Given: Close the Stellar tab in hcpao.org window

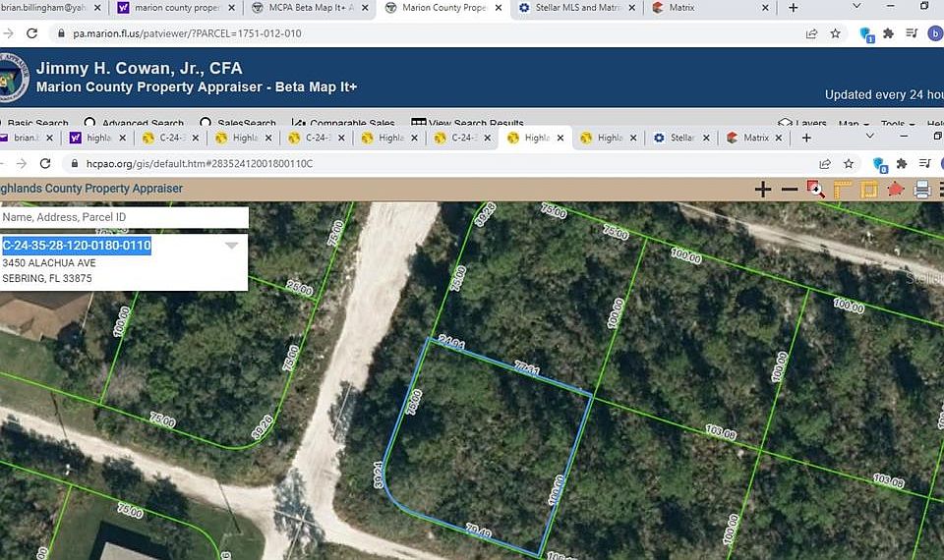Looking at the screenshot, I should pyautogui.click(x=706, y=138).
